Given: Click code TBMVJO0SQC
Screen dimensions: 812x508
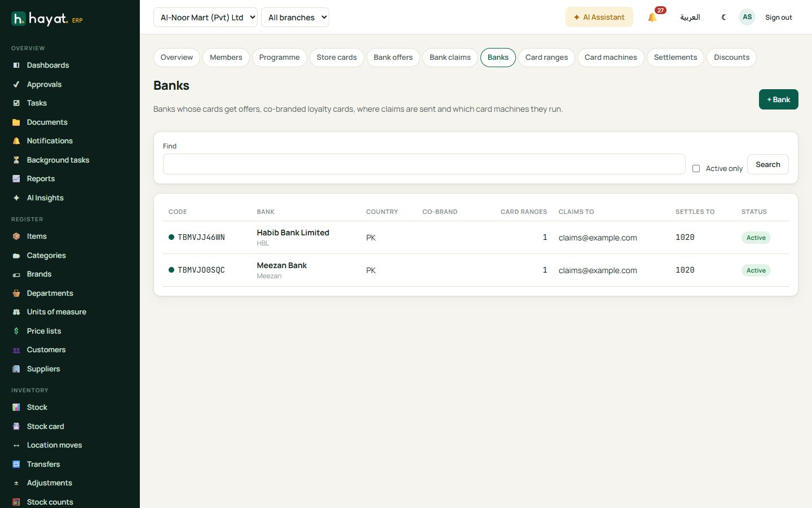Looking at the screenshot, I should point(201,270).
